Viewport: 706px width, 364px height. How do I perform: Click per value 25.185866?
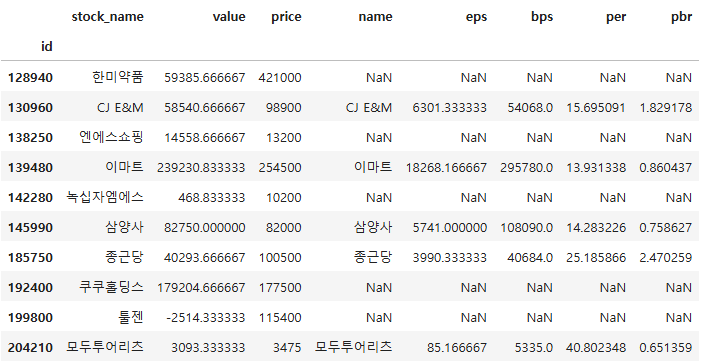pyautogui.click(x=596, y=258)
